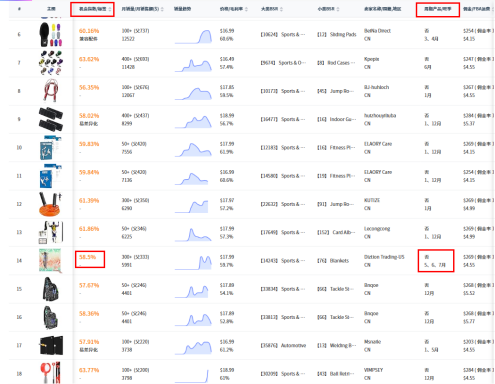View row 18 sales trend sparkline chart
Image resolution: width=495 pixels, height=384 pixels.
tap(192, 376)
